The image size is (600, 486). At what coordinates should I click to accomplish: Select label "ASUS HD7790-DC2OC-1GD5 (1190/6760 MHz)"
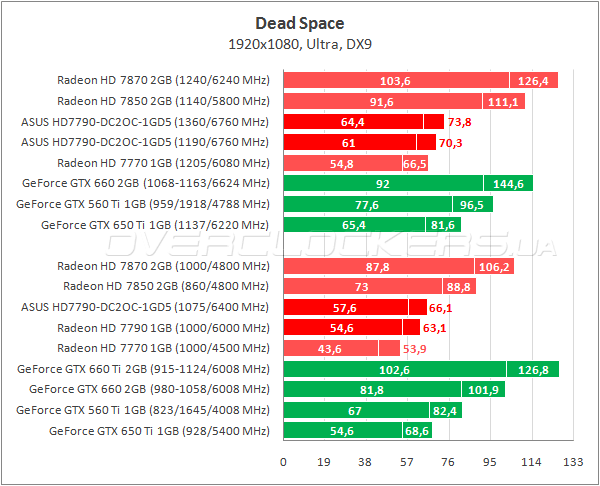[145, 142]
